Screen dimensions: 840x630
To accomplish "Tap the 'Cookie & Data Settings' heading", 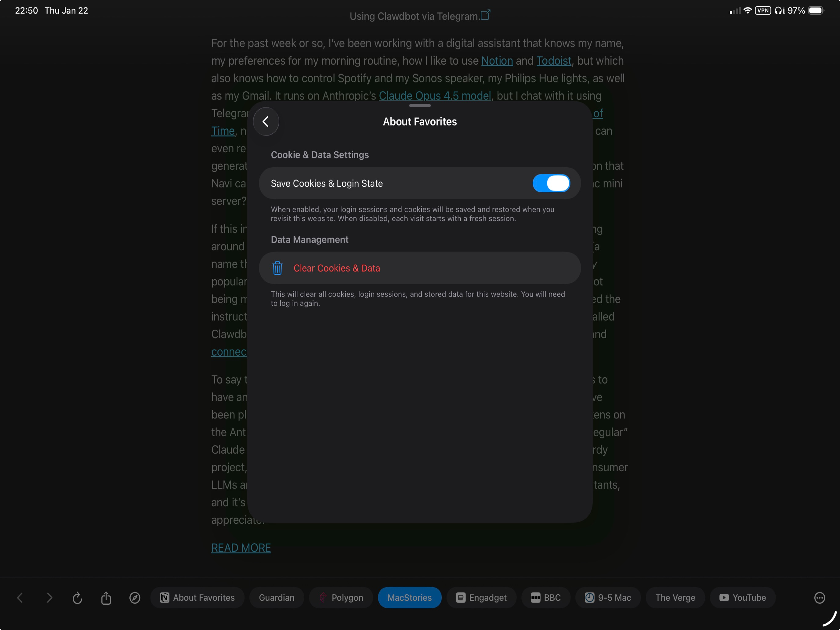I will coord(320,155).
